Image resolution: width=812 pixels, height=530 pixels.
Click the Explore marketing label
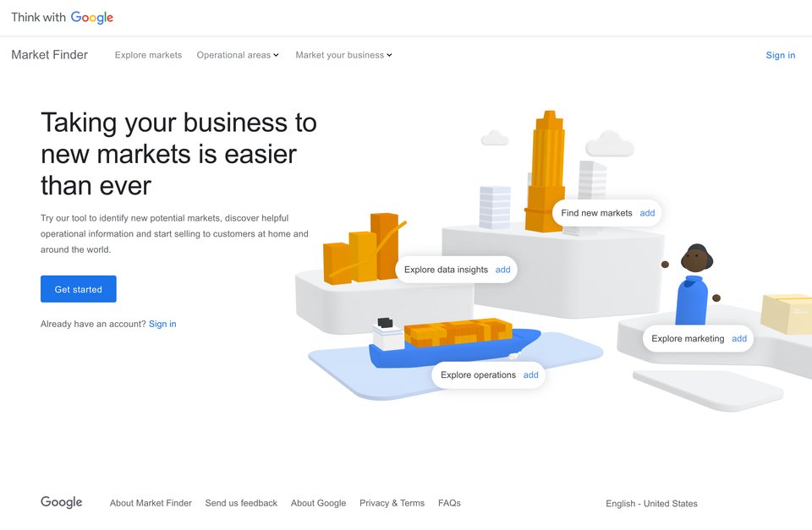tap(688, 338)
